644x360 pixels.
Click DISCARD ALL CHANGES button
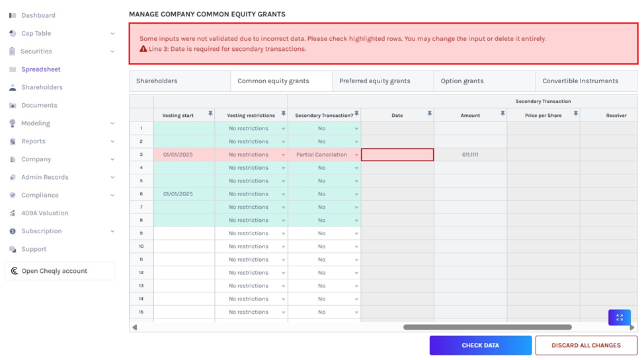[x=586, y=345]
